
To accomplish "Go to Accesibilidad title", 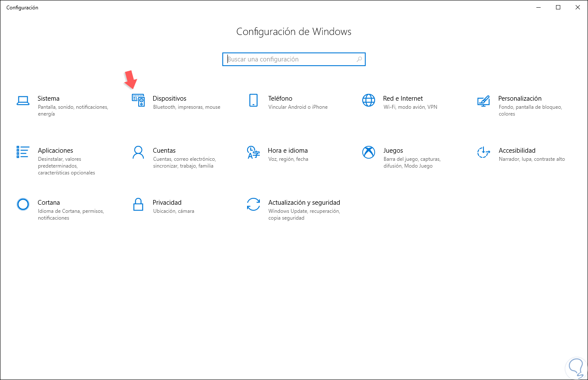I will coord(517,151).
